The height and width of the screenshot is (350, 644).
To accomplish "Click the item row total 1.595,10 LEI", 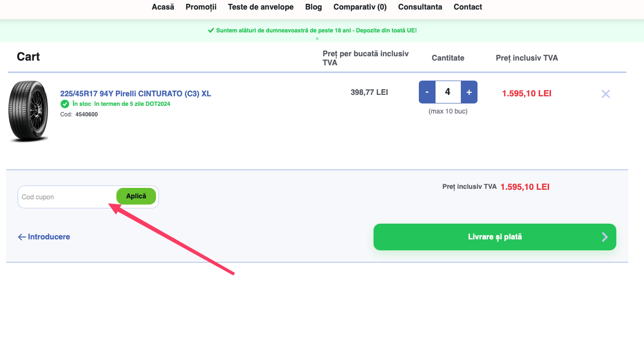I will point(527,93).
